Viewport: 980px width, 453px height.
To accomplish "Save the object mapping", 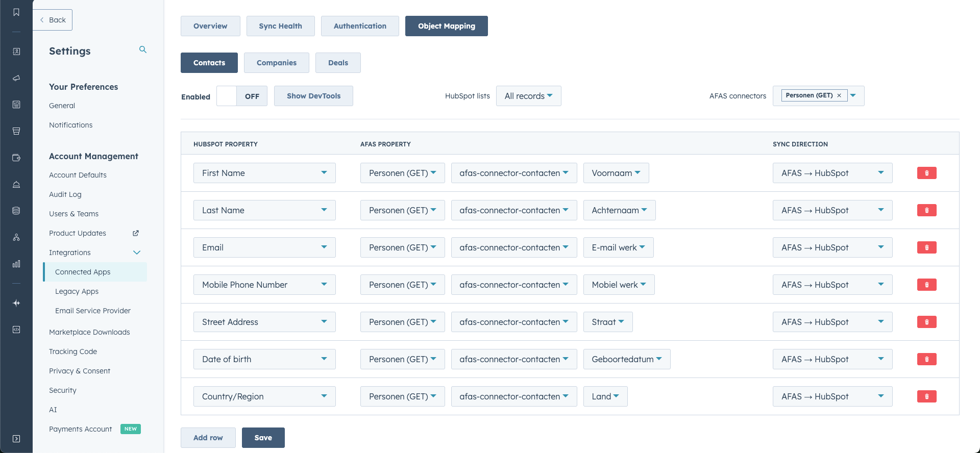I will point(263,438).
